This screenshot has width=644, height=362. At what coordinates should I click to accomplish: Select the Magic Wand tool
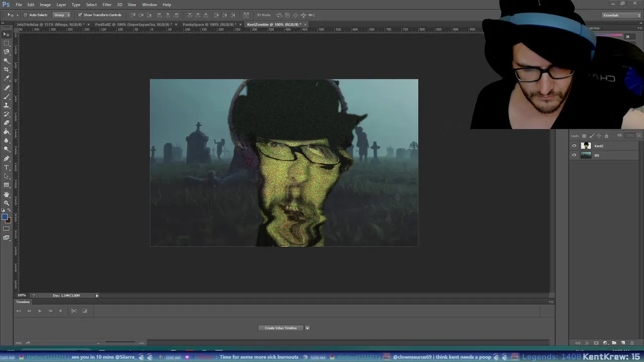click(7, 61)
